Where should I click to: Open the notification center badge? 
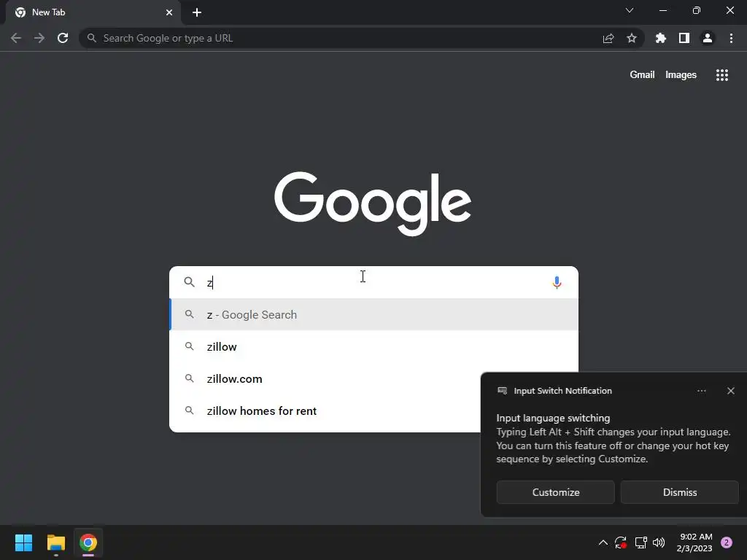[727, 542]
